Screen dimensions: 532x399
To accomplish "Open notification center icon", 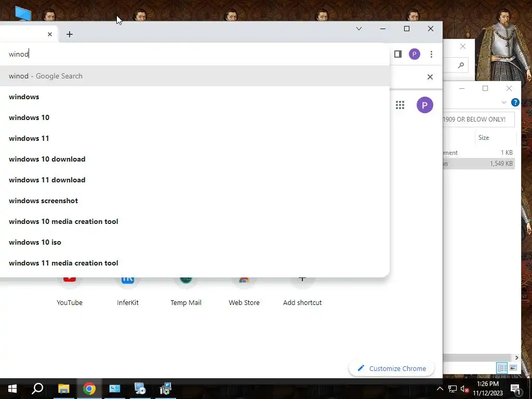I will tap(515, 389).
